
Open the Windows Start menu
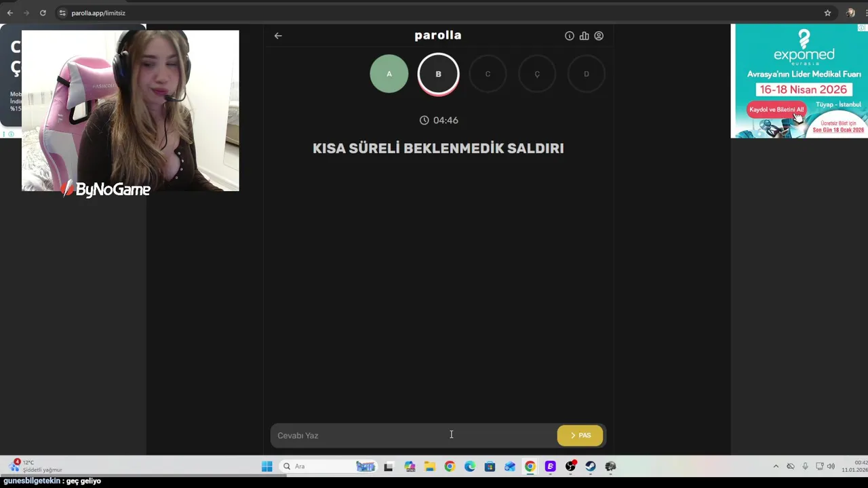pos(267,466)
